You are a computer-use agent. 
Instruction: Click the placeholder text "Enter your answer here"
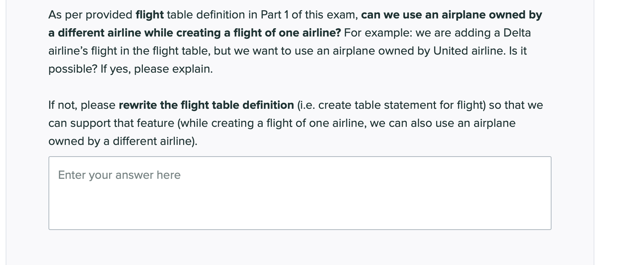(119, 175)
